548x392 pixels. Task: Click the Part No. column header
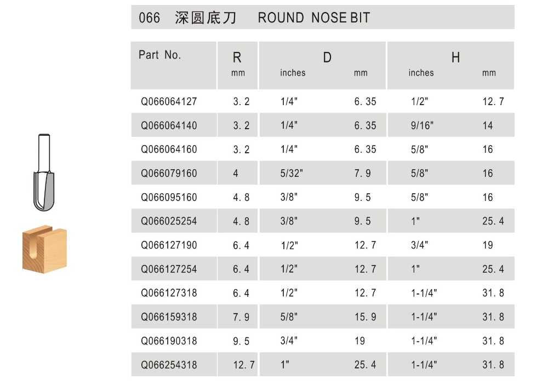click(159, 55)
